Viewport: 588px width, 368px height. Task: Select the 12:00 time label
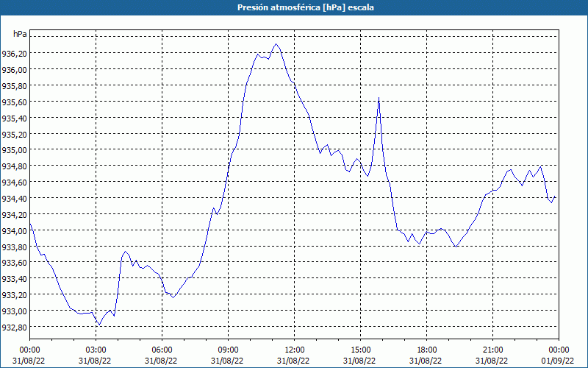coord(295,350)
